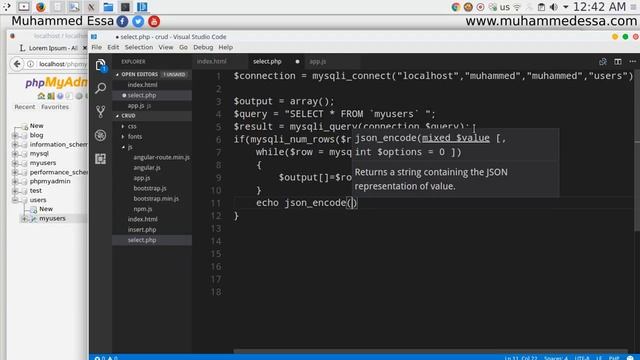This screenshot has width=640, height=360.
Task: Click the unsaved dot on select.php tab
Action: point(297,62)
